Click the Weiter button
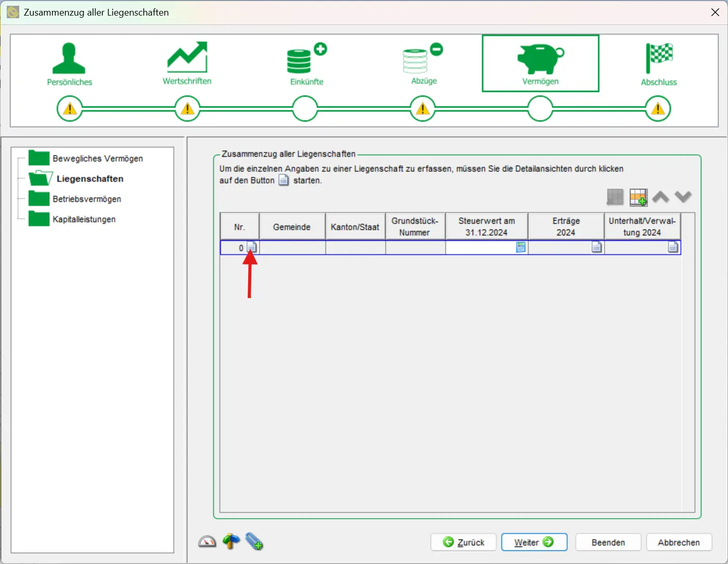 pos(534,542)
